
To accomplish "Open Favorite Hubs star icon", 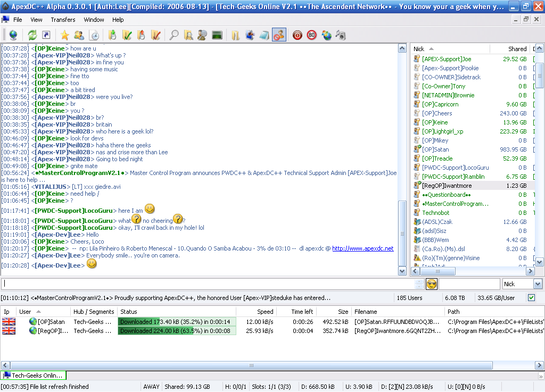I will (x=64, y=35).
